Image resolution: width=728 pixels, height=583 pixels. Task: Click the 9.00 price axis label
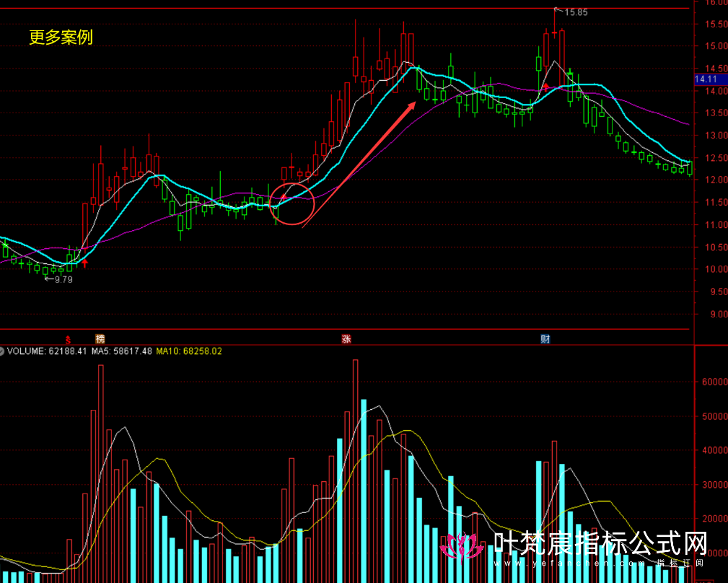tap(718, 315)
